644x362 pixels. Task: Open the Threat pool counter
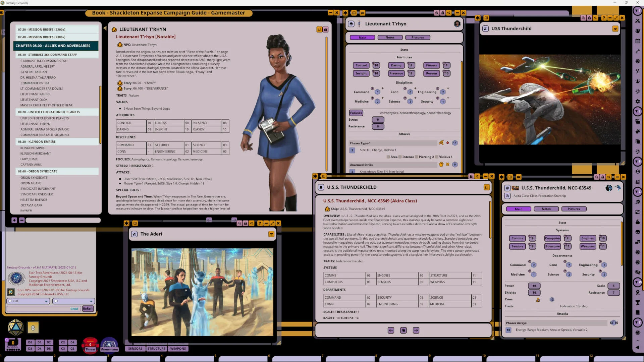[90, 345]
